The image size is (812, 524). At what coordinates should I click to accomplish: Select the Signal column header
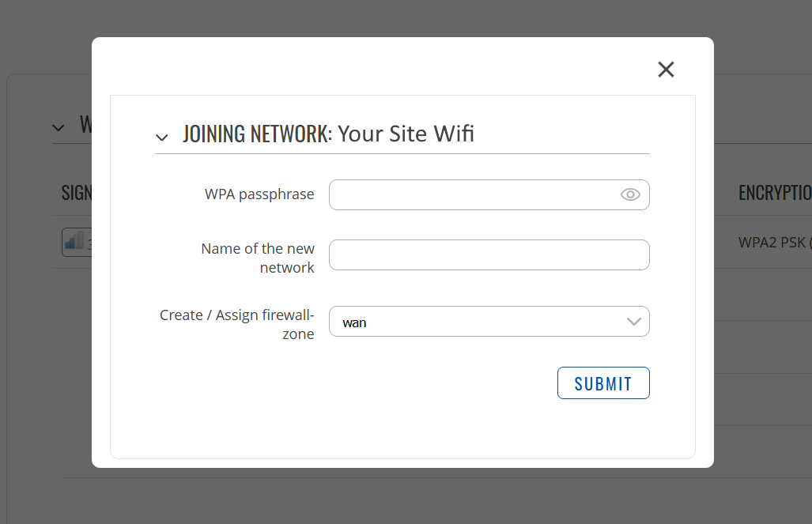[x=77, y=193]
